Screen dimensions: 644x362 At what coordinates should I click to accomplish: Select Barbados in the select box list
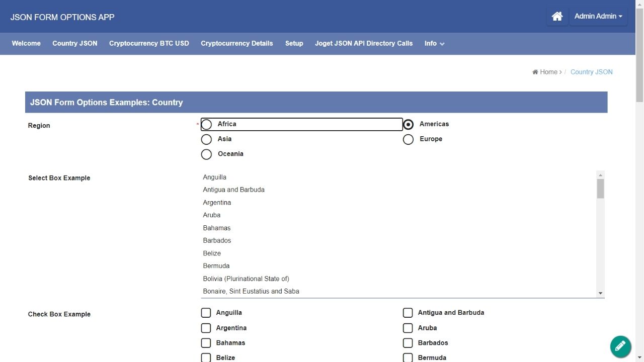(398, 240)
